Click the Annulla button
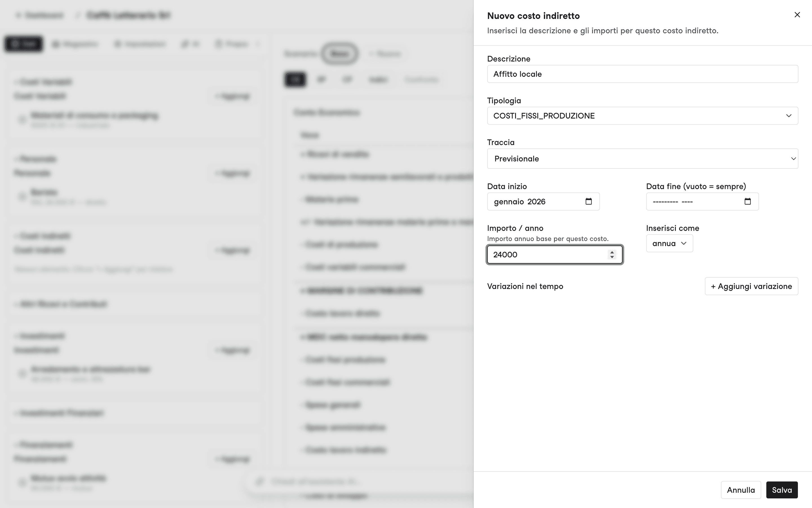This screenshot has width=812, height=508. point(741,490)
